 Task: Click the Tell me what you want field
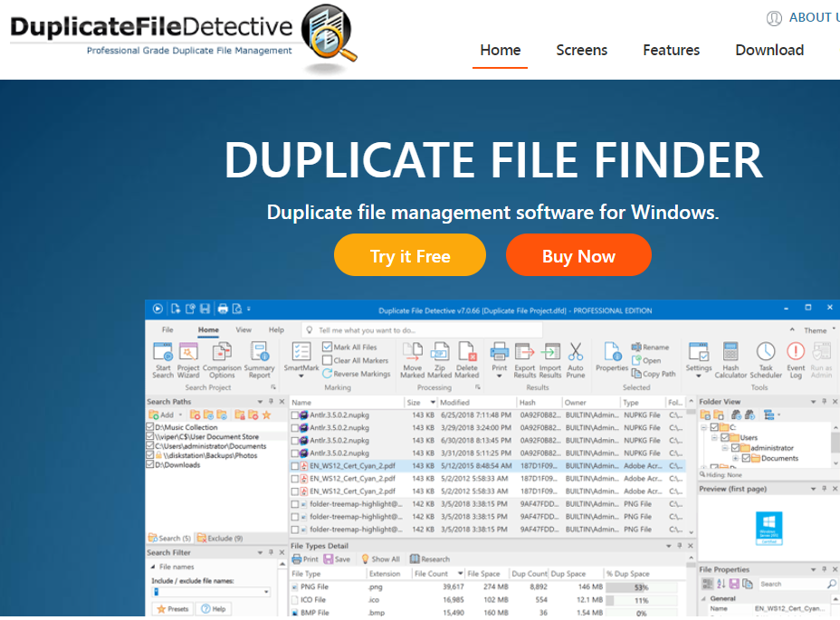click(423, 330)
